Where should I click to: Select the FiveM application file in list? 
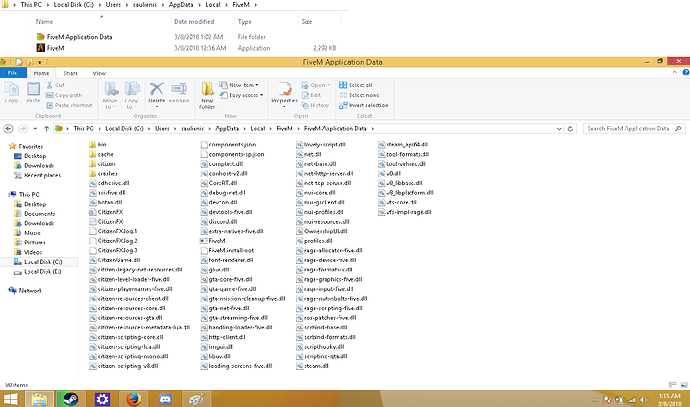213,241
